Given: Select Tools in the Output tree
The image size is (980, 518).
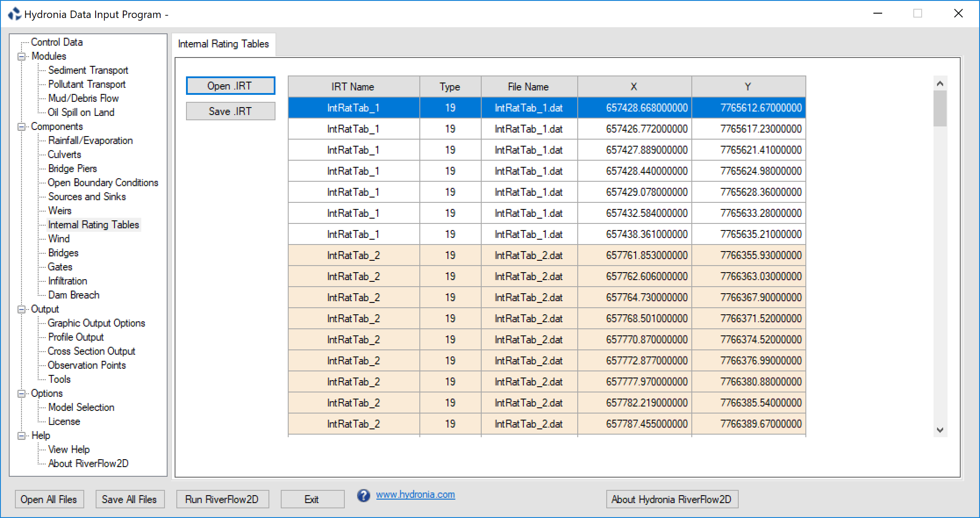Looking at the screenshot, I should (59, 379).
